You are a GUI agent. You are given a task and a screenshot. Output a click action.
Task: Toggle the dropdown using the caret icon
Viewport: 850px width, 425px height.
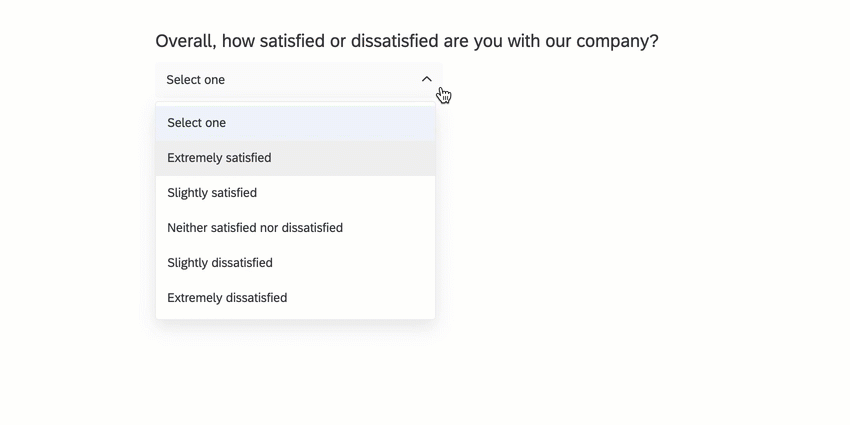click(427, 79)
